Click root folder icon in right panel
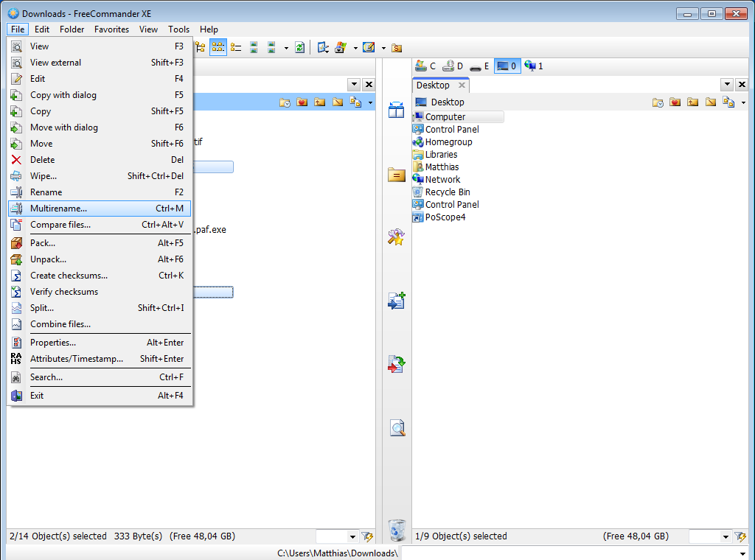The width and height of the screenshot is (755, 560). [x=711, y=102]
